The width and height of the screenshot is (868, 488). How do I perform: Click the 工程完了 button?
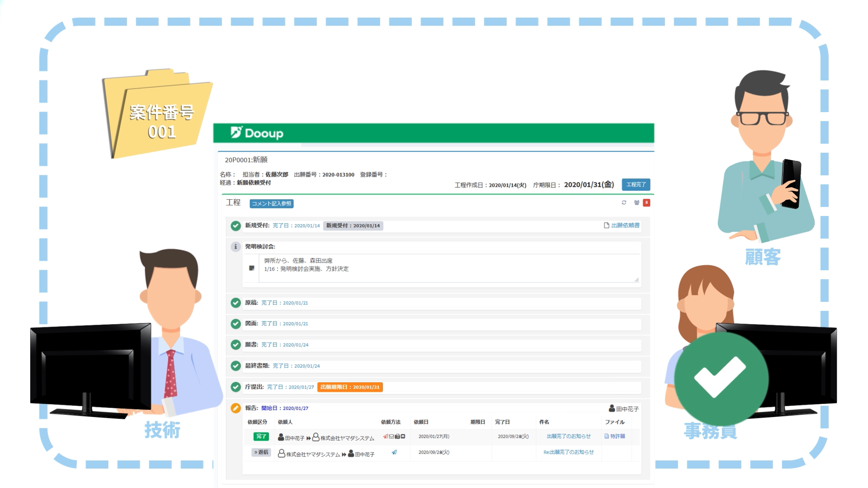636,184
